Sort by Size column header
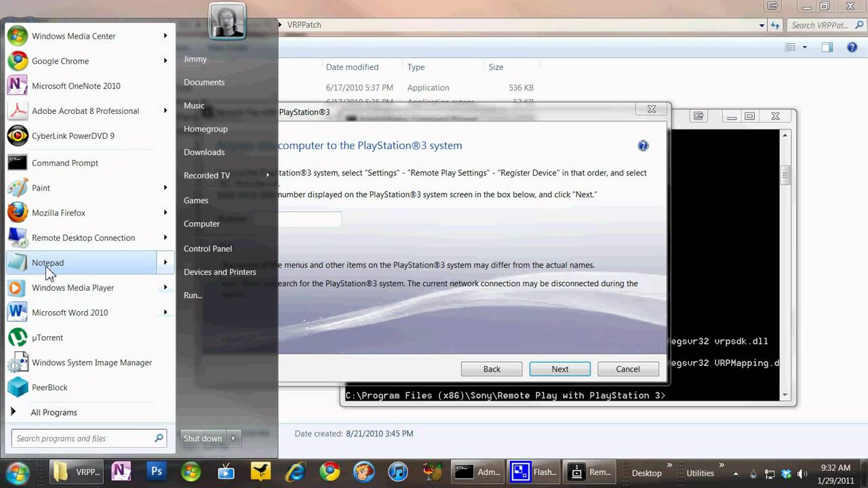Screen dimensions: 868x488 (496, 67)
